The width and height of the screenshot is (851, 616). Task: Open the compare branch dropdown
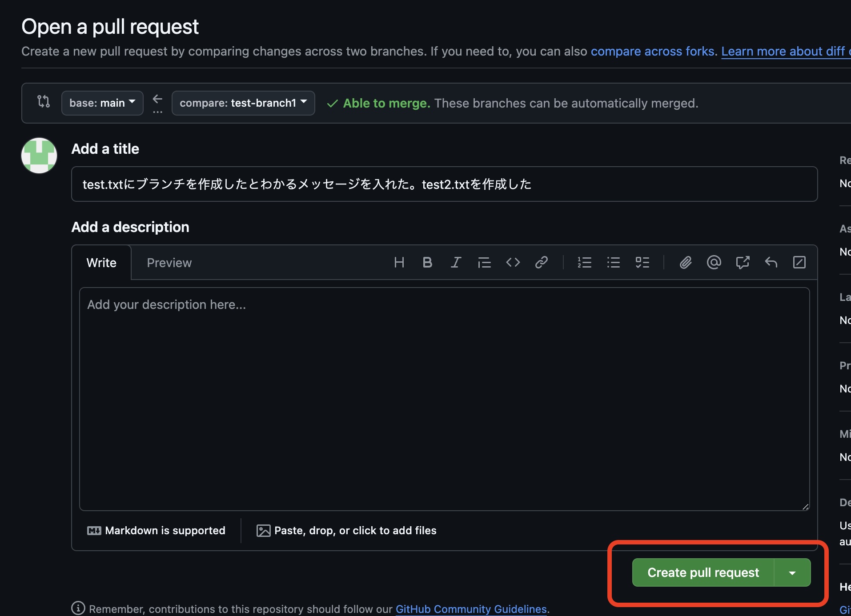[243, 103]
